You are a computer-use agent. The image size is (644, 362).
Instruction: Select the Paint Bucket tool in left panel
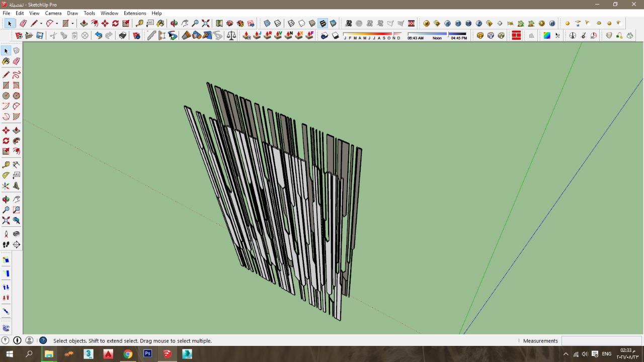pos(6,61)
